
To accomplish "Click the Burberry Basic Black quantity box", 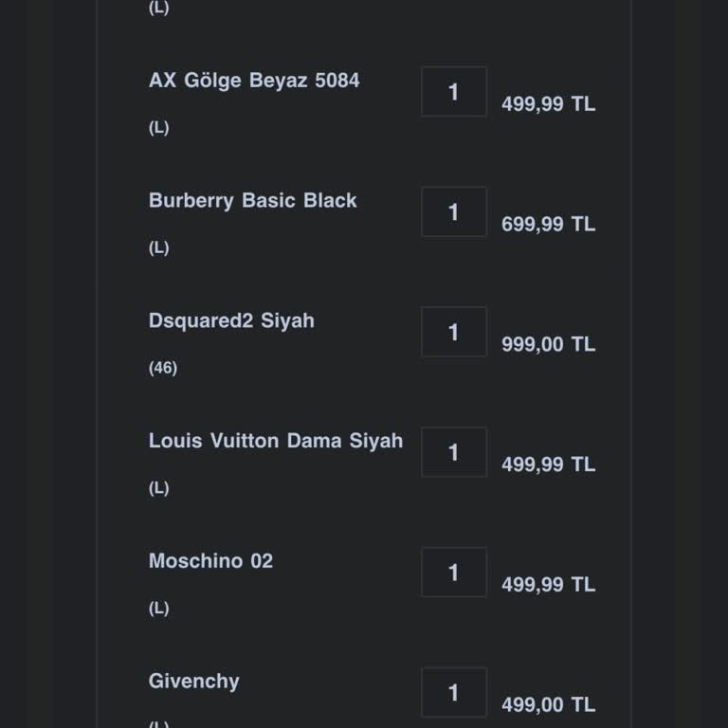I will click(x=454, y=212).
